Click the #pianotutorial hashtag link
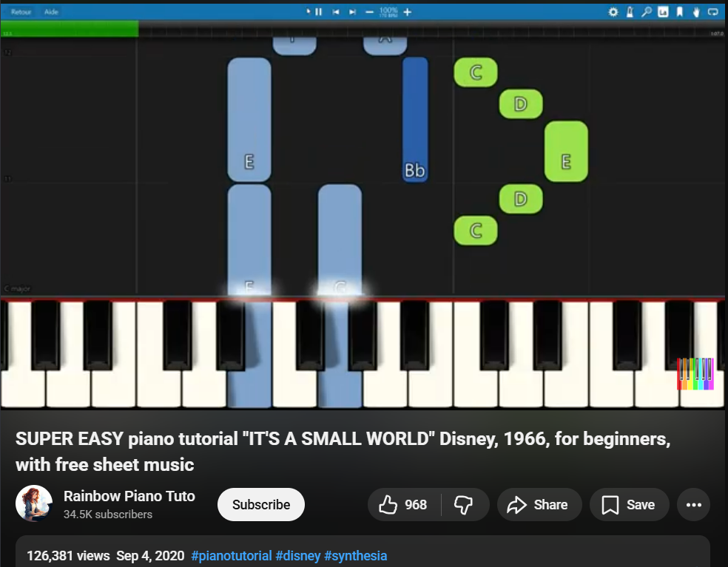Screen dimensions: 728x567 click(x=231, y=556)
